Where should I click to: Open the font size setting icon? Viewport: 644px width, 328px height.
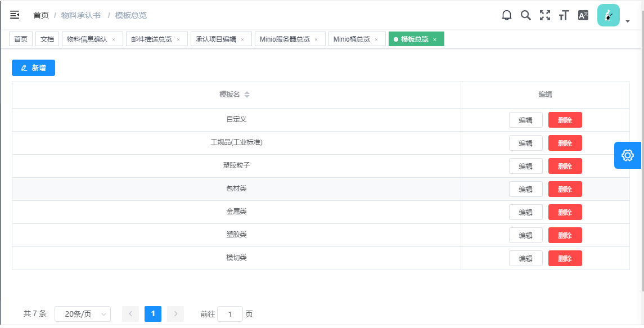click(x=564, y=16)
